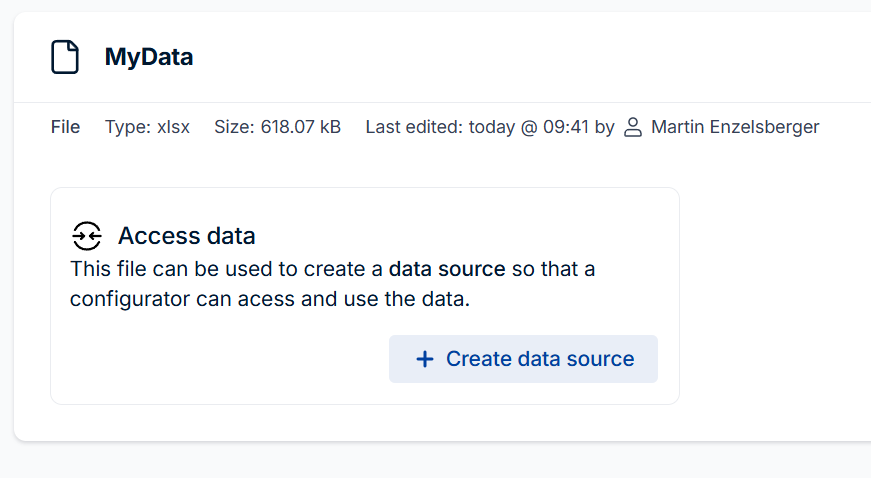Click the person icon before Martin Enzelsberger

click(633, 127)
